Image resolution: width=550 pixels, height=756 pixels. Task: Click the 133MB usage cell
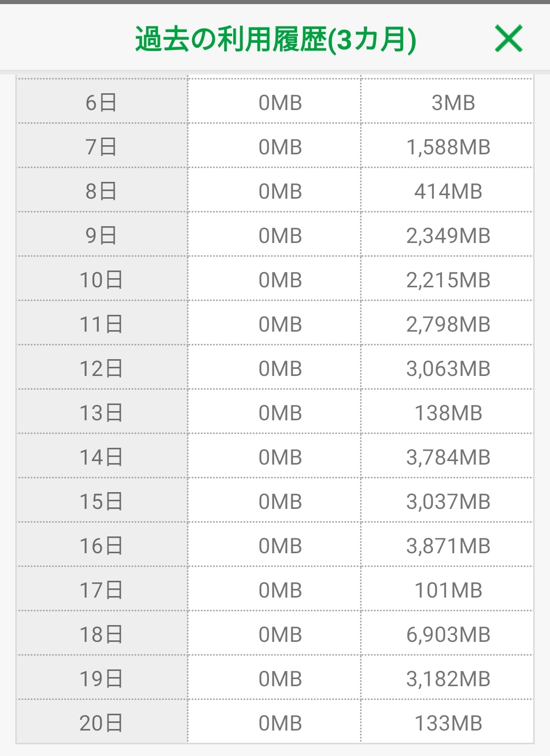pos(448,723)
